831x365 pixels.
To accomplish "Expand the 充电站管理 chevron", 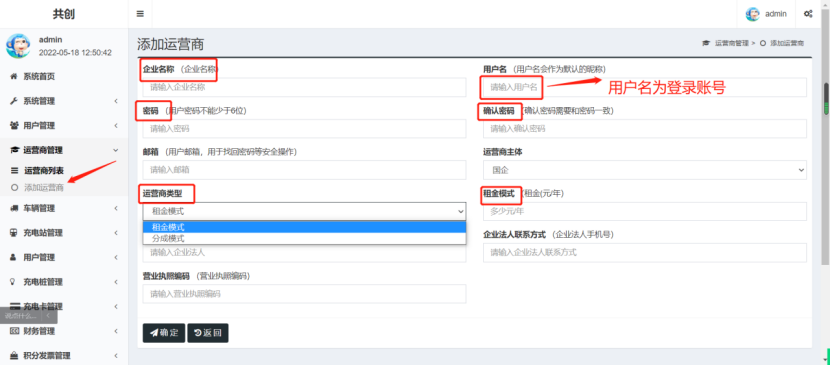I will pyautogui.click(x=116, y=233).
